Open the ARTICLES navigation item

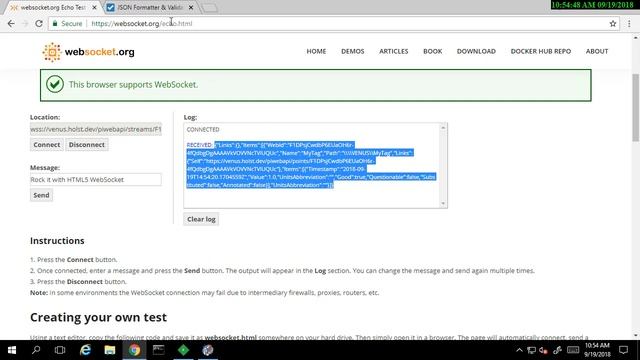pyautogui.click(x=393, y=51)
